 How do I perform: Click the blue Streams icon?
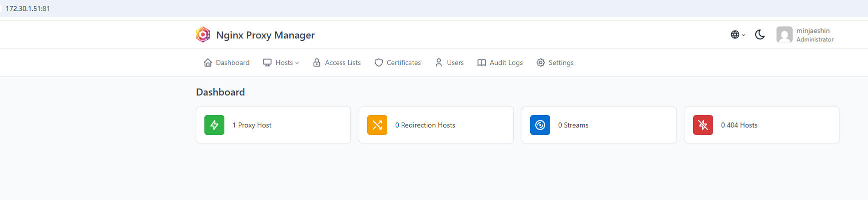540,125
